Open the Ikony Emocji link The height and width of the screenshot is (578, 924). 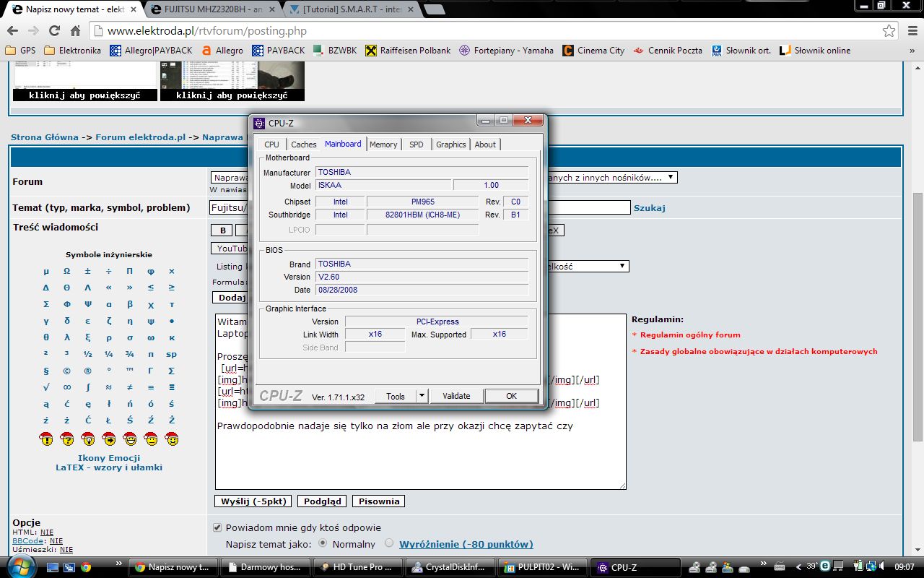tap(109, 458)
